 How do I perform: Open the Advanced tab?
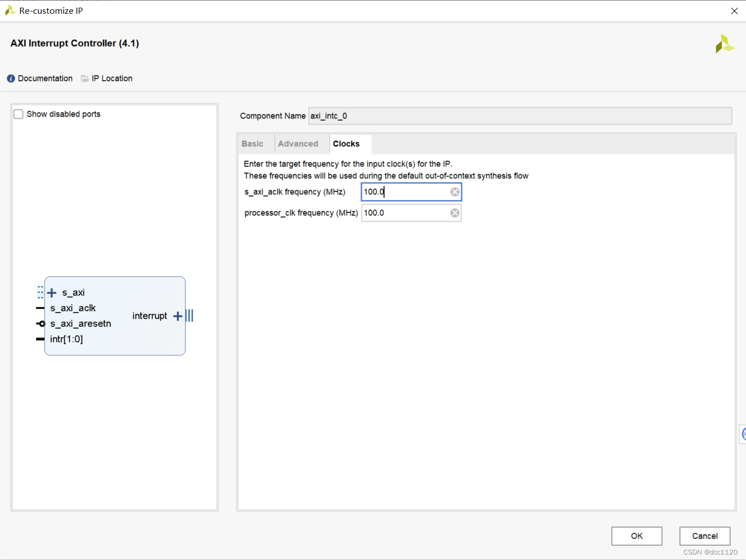(x=298, y=144)
